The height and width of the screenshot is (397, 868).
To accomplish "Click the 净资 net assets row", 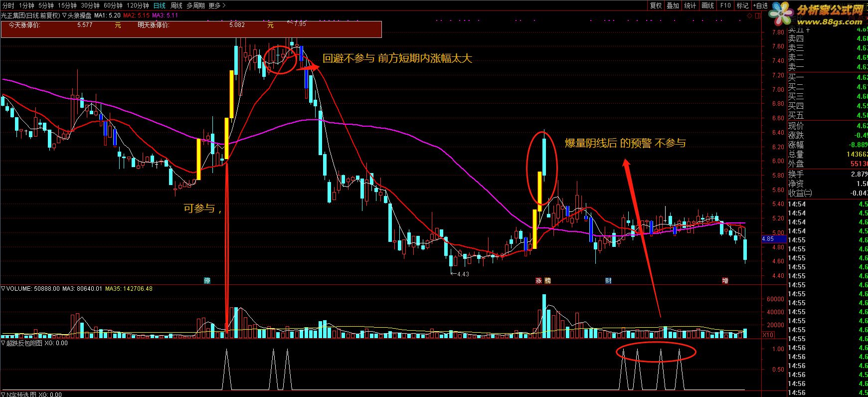I will coord(828,184).
